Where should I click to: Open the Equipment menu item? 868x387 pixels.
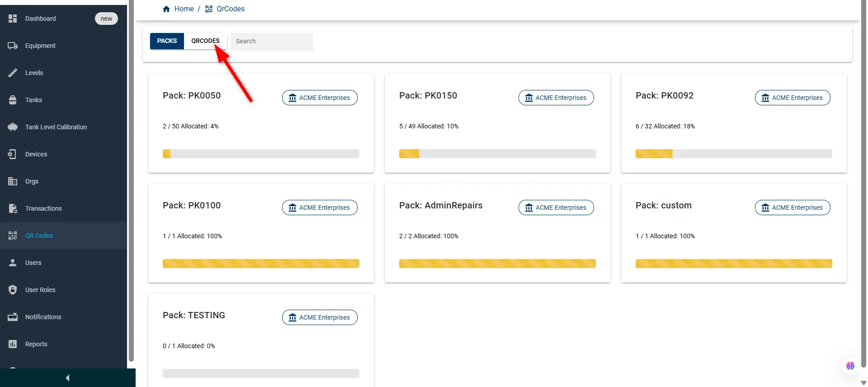coord(63,46)
